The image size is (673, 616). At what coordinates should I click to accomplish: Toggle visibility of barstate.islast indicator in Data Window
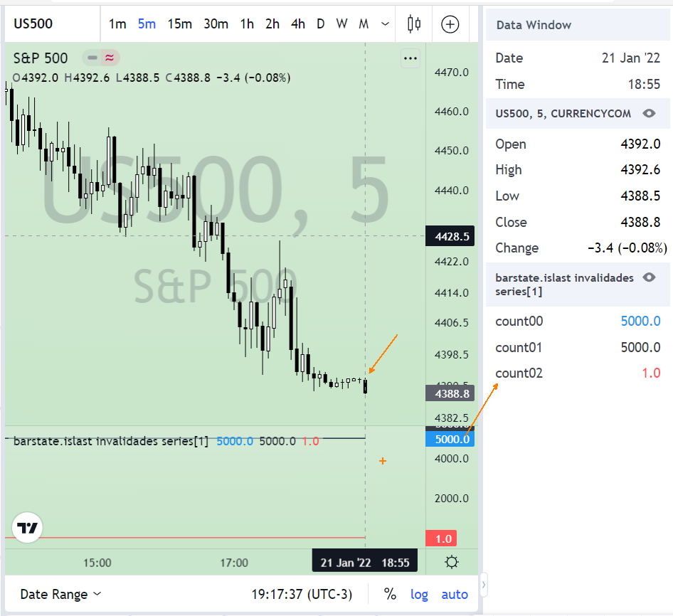click(x=649, y=277)
